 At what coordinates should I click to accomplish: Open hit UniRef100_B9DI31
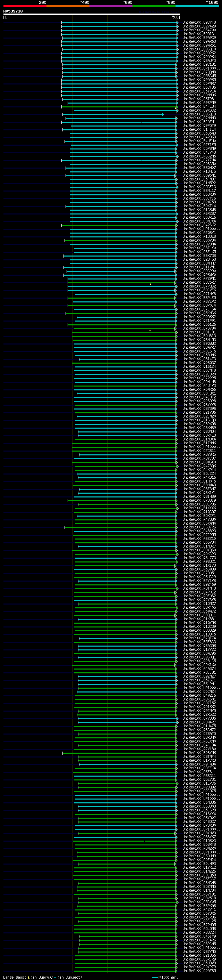[199, 34]
